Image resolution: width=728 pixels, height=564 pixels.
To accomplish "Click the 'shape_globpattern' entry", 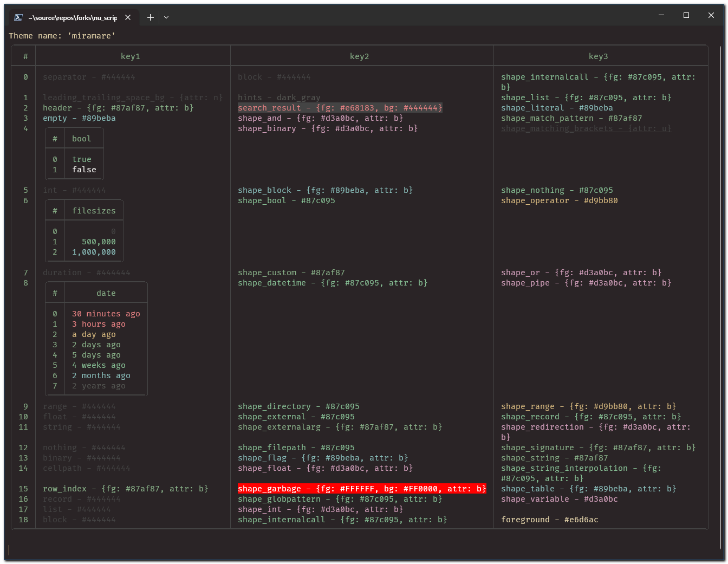I will click(340, 499).
